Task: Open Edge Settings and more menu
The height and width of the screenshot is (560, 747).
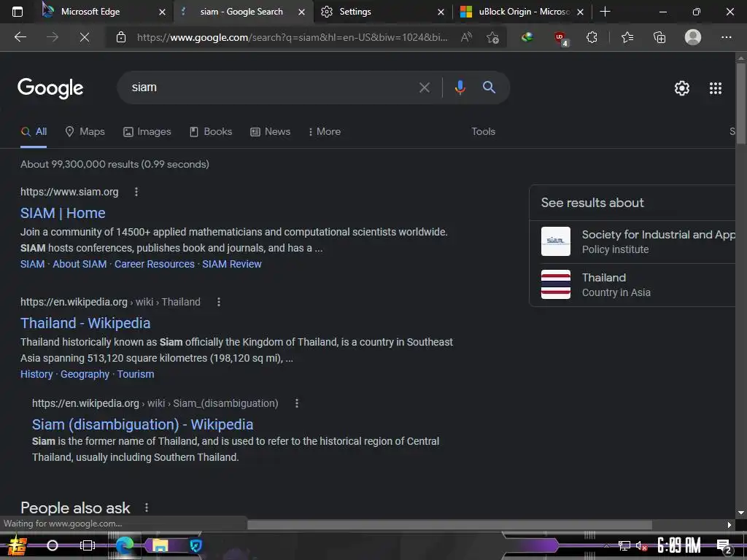Action: coord(726,37)
